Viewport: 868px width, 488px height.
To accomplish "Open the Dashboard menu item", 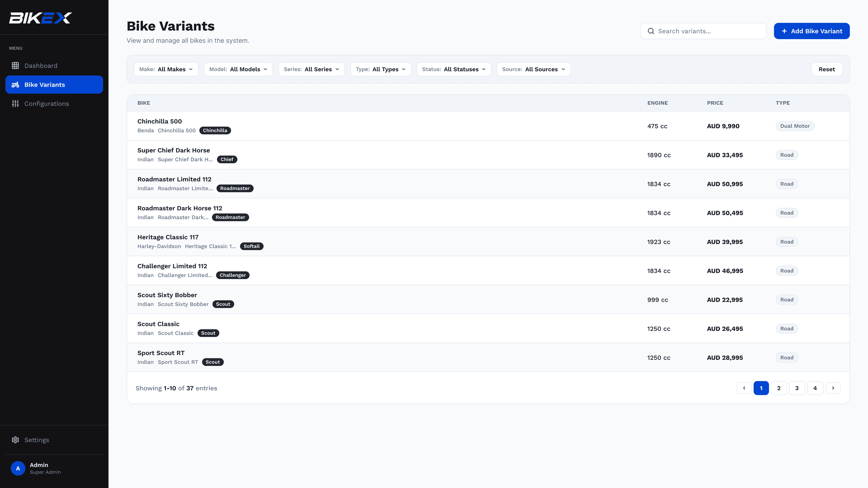I will (54, 66).
